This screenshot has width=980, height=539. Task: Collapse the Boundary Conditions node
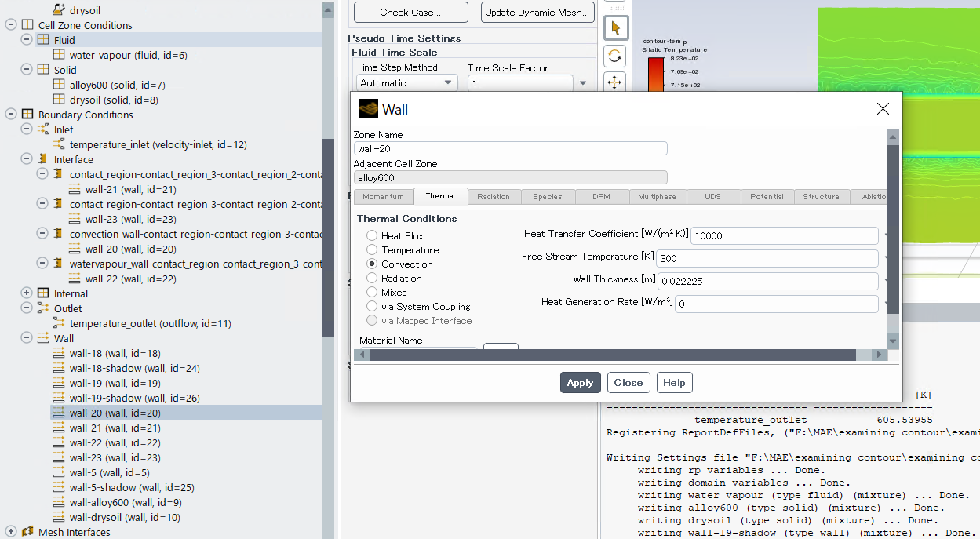click(11, 115)
